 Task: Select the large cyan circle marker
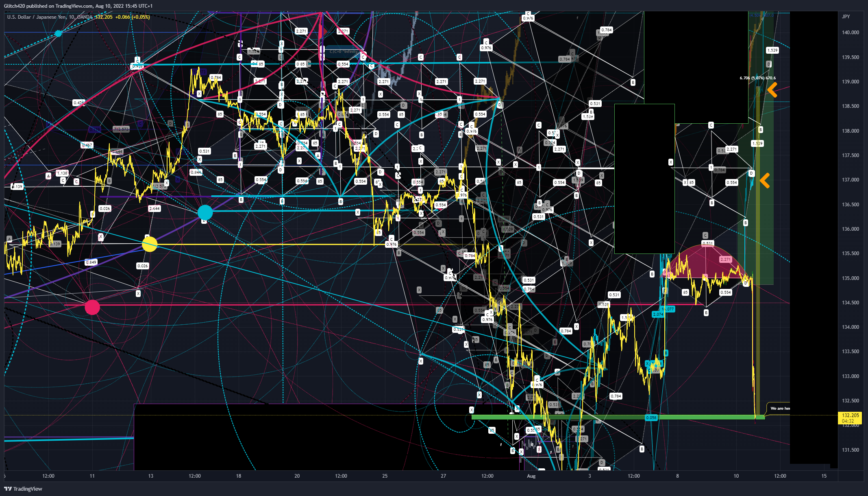(205, 212)
